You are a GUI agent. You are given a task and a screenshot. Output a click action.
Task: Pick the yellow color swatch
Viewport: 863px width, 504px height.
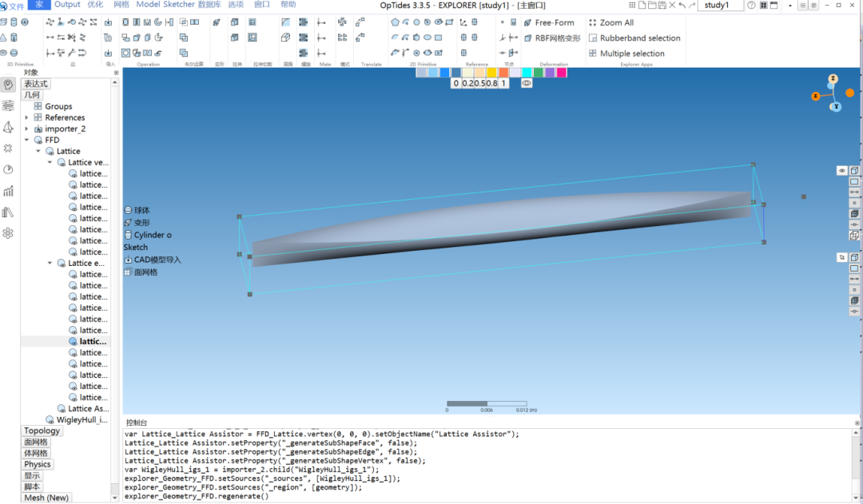coord(491,73)
